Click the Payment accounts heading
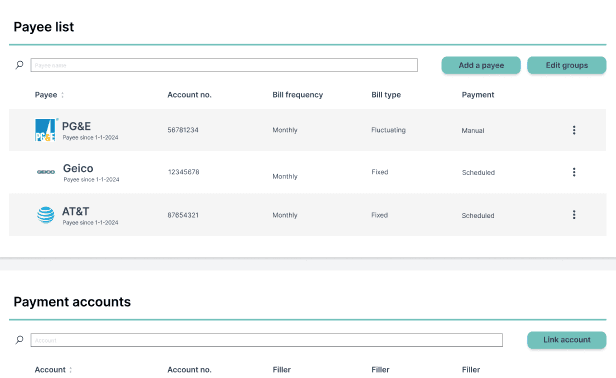The image size is (616, 378). pos(72,302)
